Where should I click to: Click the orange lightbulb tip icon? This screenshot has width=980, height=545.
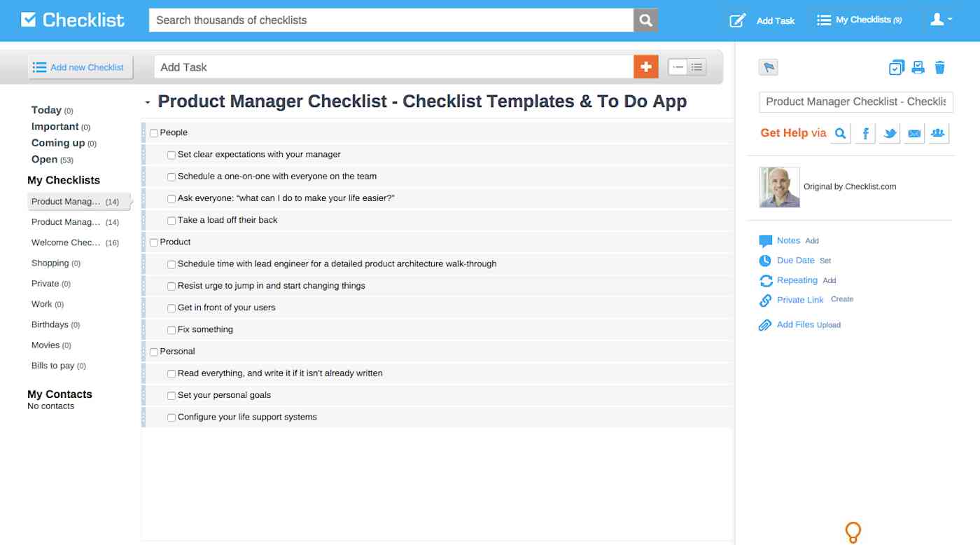(x=853, y=532)
